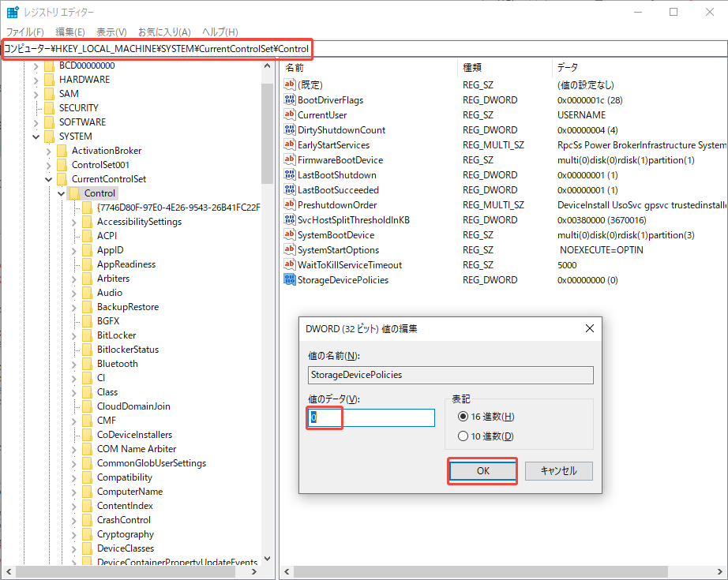This screenshot has width=728, height=580.
Task: Click the NOEXECUTE=OPTIN data cell
Action: 601,250
